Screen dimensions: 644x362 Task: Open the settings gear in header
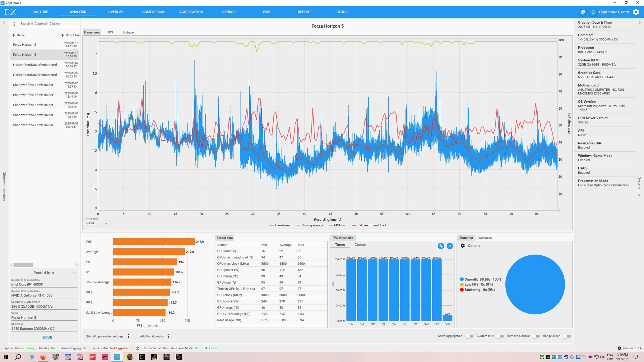pyautogui.click(x=636, y=12)
